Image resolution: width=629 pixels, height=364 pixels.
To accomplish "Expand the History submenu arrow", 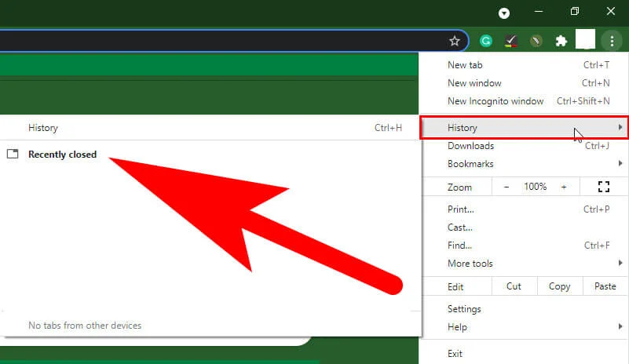I will click(x=620, y=128).
